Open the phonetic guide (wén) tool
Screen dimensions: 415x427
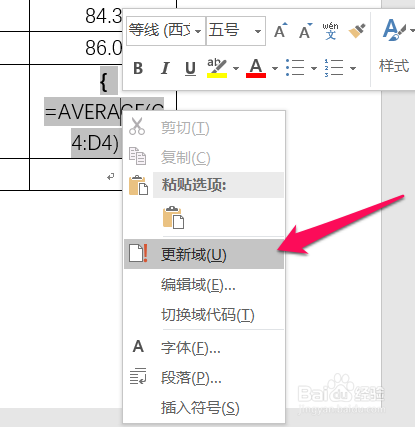click(x=330, y=31)
